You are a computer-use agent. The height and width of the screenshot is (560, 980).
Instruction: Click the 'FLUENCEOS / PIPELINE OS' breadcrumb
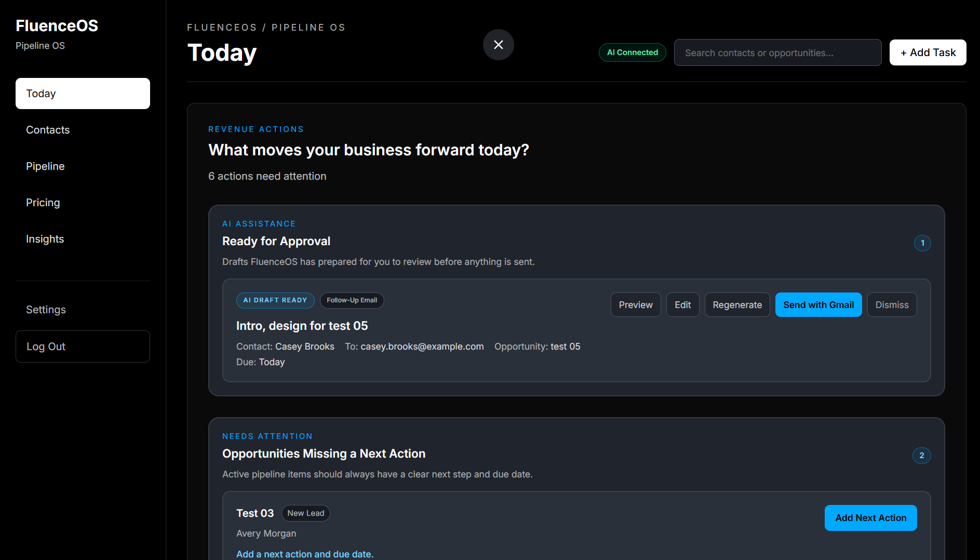tap(266, 28)
